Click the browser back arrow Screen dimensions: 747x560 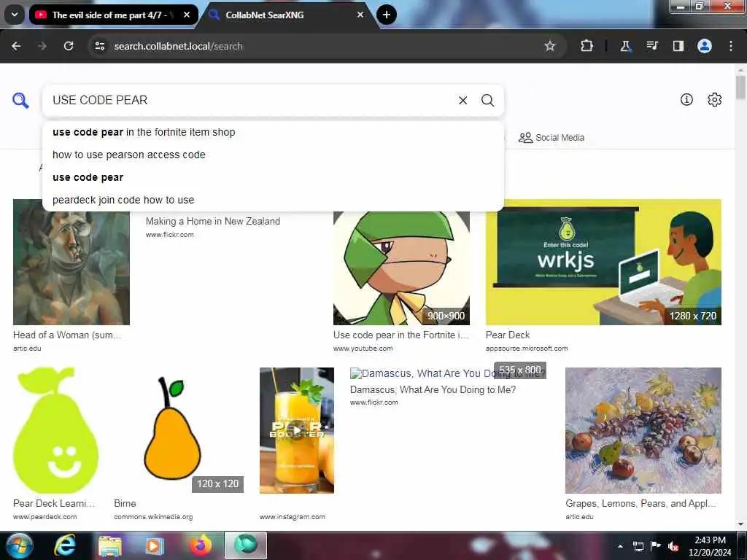pos(16,46)
